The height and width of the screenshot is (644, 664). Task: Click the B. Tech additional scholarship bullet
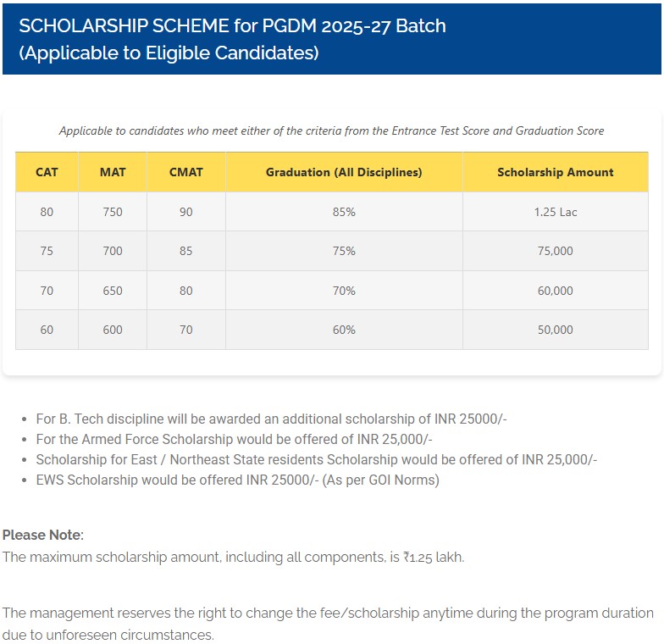tap(271, 419)
